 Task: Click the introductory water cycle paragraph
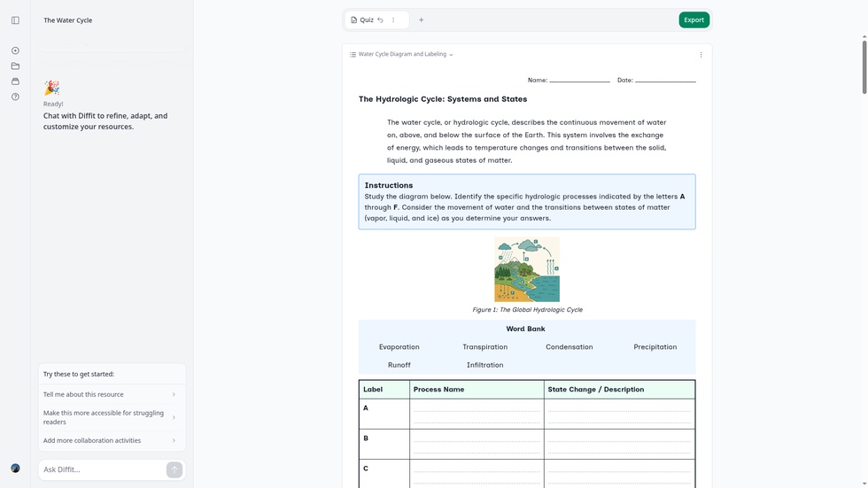coord(526,141)
